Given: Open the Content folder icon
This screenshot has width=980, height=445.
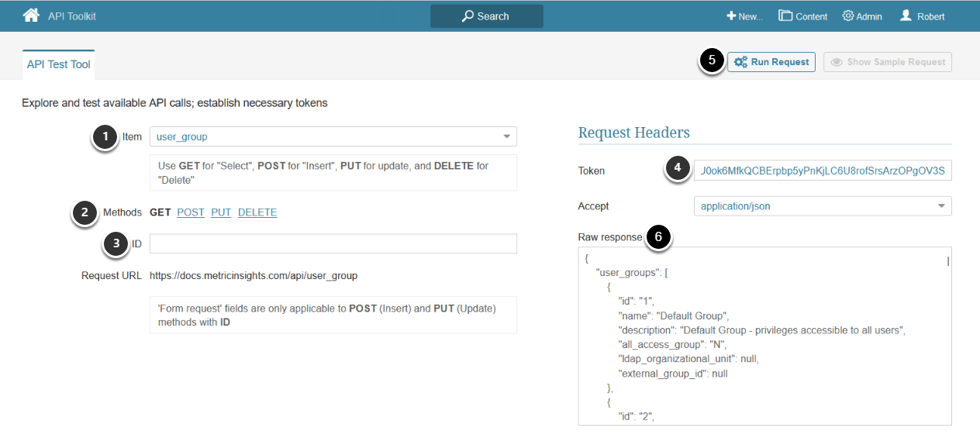Looking at the screenshot, I should pos(785,16).
